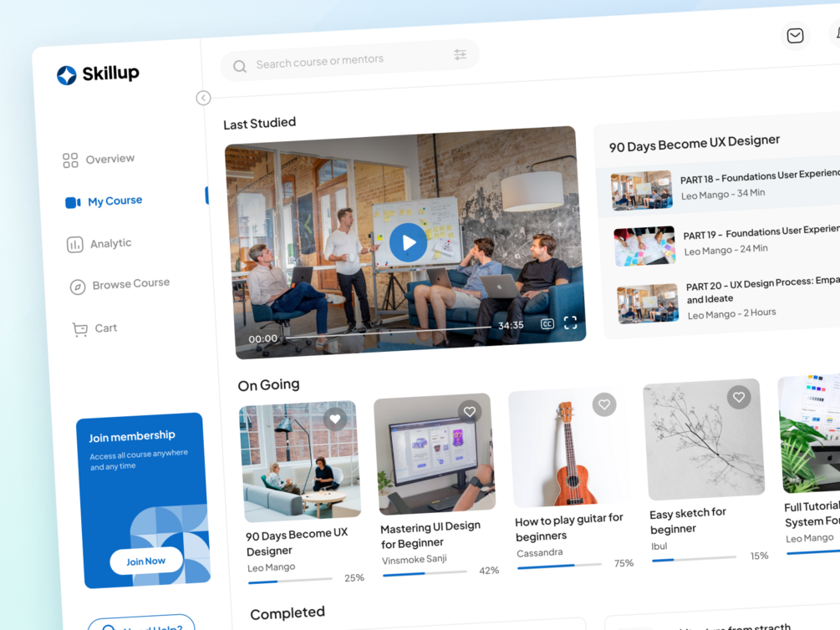Open Easy sketch course image
This screenshot has height=630, width=840.
(x=704, y=439)
